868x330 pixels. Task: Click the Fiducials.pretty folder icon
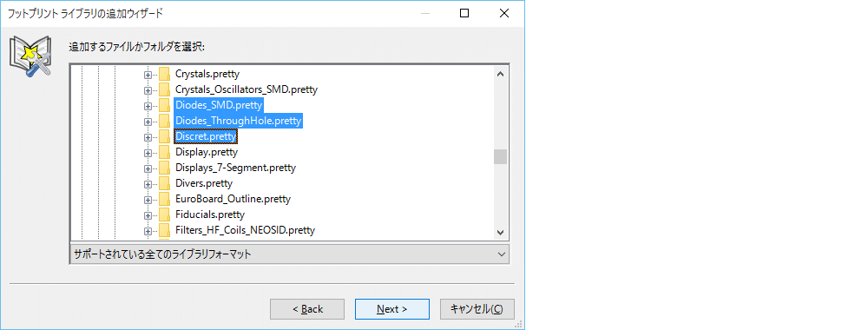164,214
